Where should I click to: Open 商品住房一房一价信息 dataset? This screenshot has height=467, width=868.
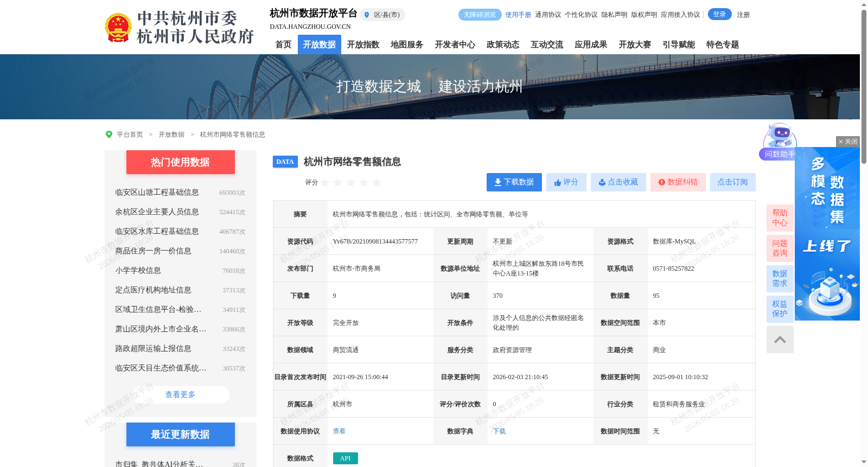(x=154, y=251)
